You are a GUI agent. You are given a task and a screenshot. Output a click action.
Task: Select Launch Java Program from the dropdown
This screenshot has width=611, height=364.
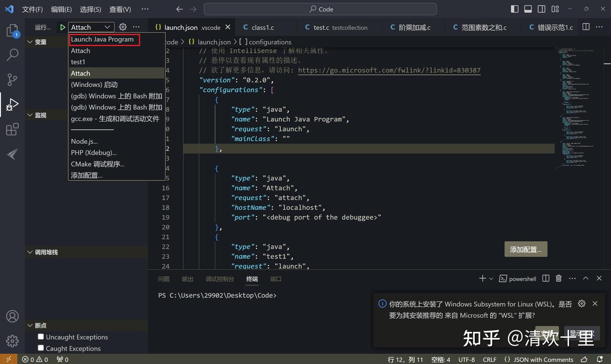pyautogui.click(x=104, y=39)
